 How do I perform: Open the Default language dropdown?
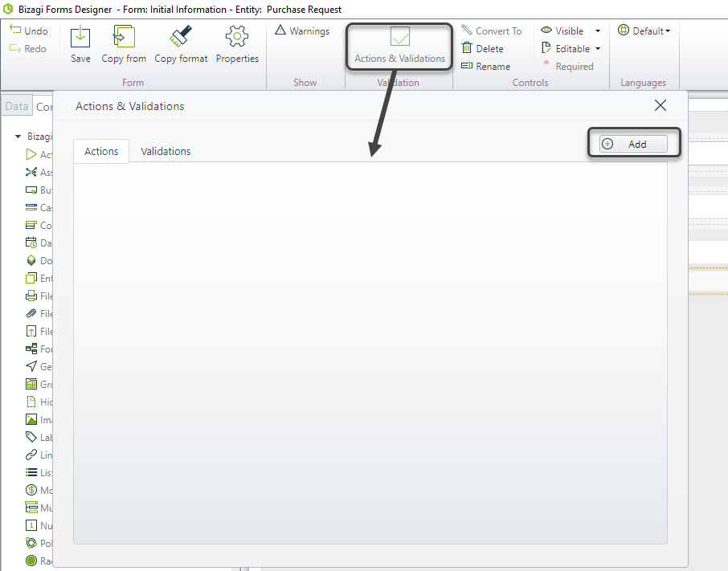pyautogui.click(x=644, y=31)
